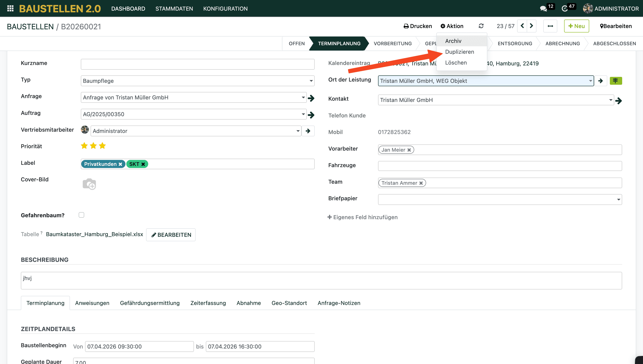Expand the Typ Baumpflege dropdown
643x364 pixels.
(311, 81)
